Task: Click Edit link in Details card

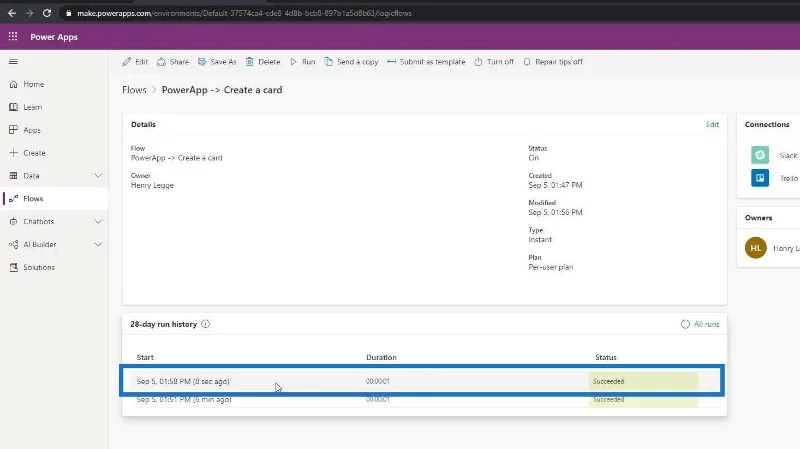Action: pos(712,124)
